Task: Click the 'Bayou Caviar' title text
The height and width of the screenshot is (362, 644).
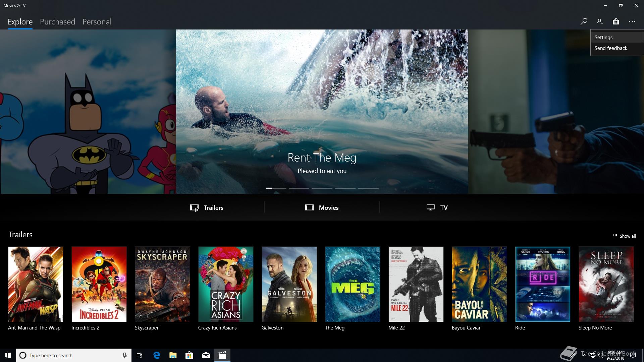Action: tap(466, 328)
